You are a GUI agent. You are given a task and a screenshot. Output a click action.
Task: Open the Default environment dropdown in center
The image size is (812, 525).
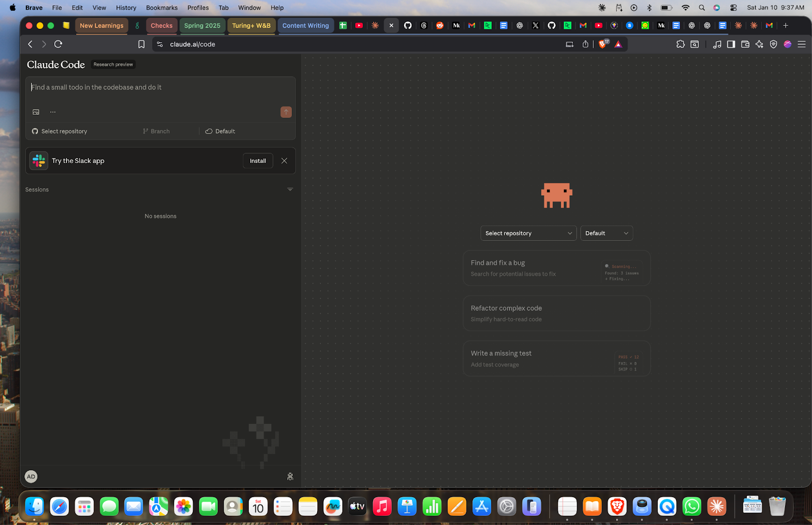click(606, 233)
